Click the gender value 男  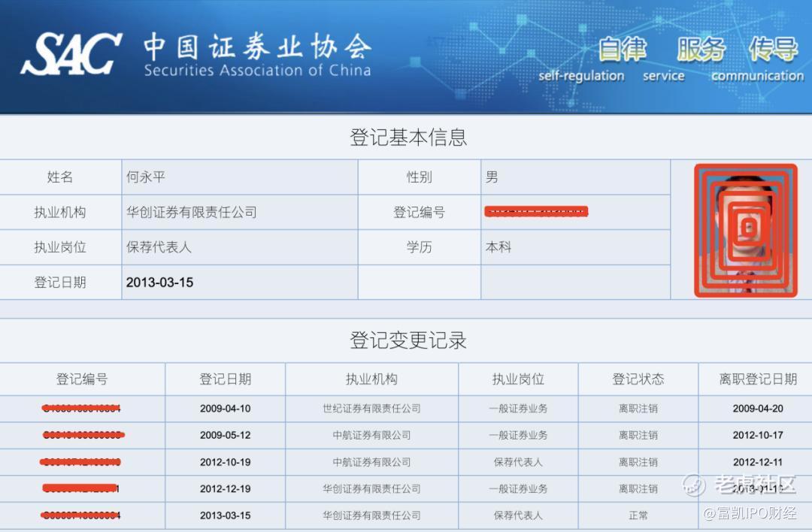pos(492,177)
